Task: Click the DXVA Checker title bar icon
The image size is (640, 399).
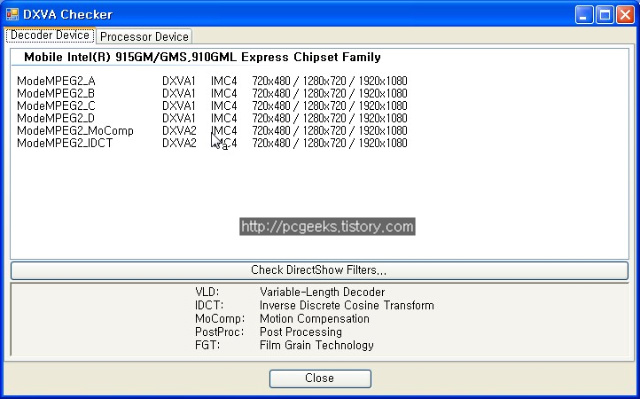Action: (x=12, y=14)
